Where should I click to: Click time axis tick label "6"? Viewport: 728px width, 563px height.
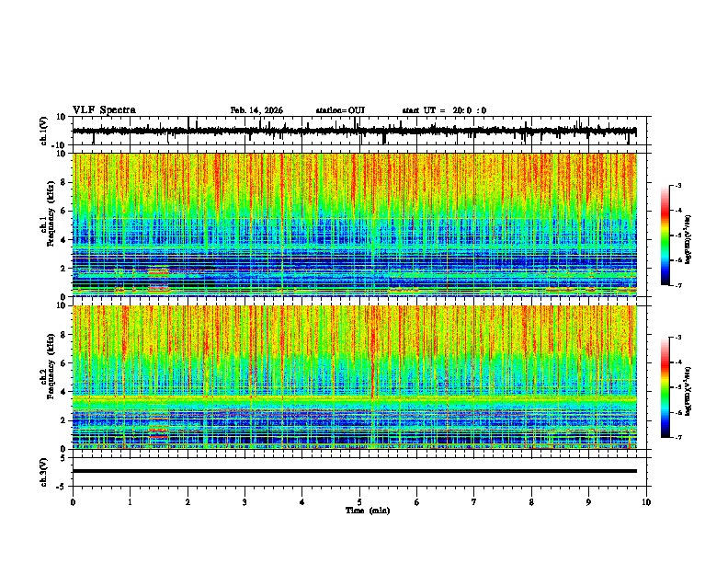point(417,502)
